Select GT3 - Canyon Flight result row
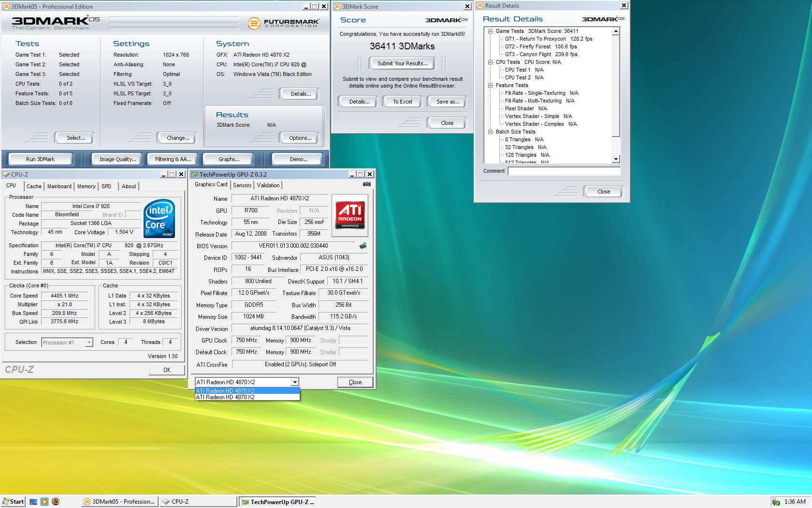The image size is (812, 508). (x=541, y=54)
